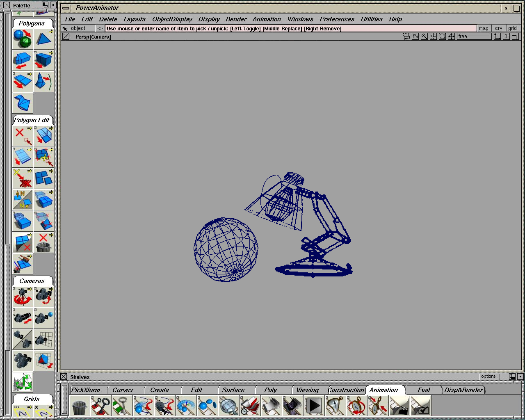Click the pink prompt line input
Screen dimensions: 525x420
[291, 28]
